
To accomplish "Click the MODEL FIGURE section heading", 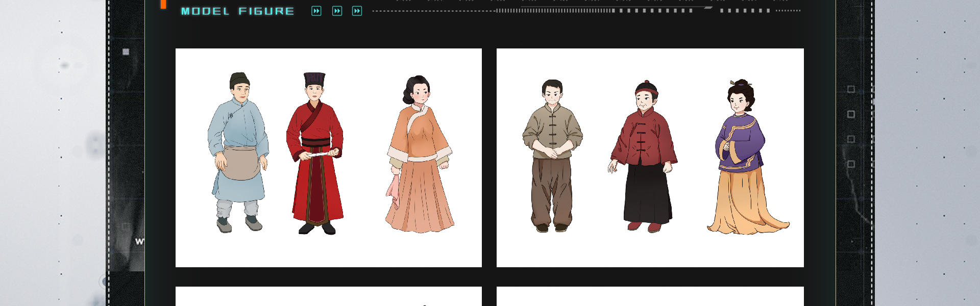I will 237,11.
